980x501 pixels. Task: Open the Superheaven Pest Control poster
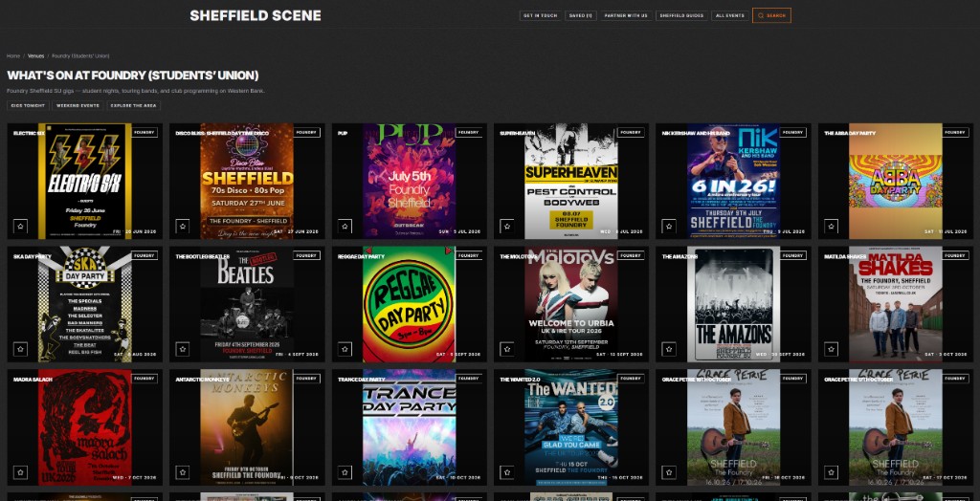[x=571, y=181]
